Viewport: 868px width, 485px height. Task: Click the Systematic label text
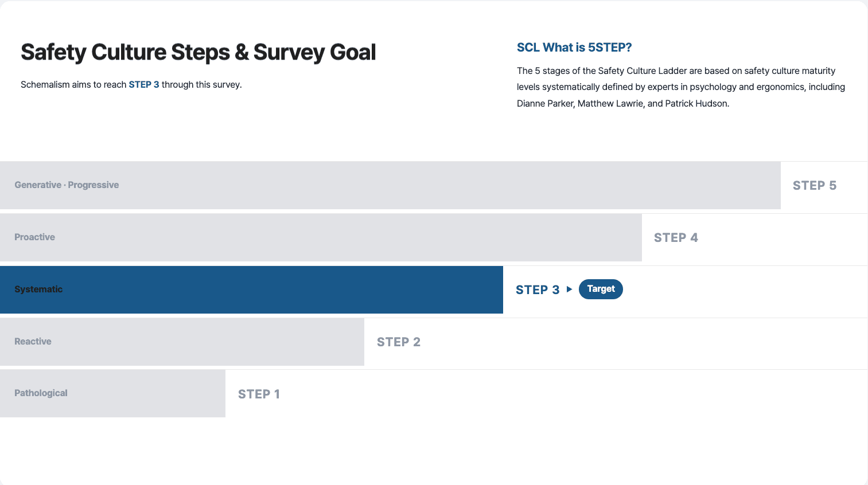tap(38, 289)
